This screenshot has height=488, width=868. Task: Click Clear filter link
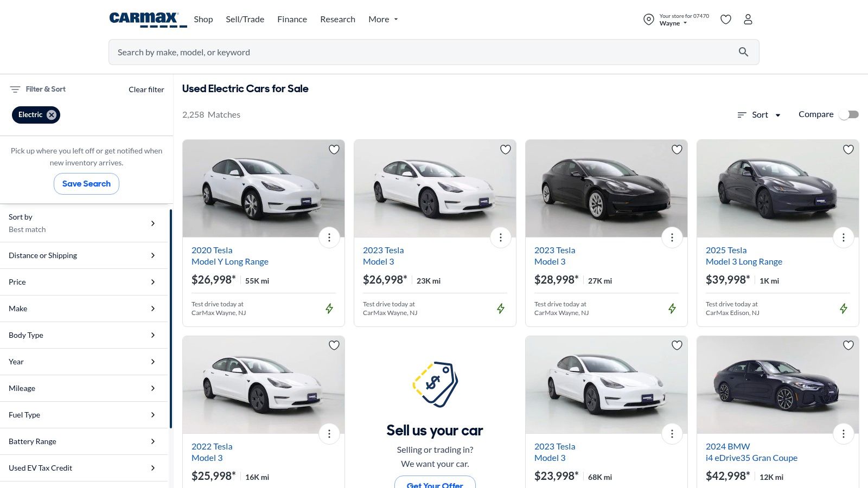(146, 89)
